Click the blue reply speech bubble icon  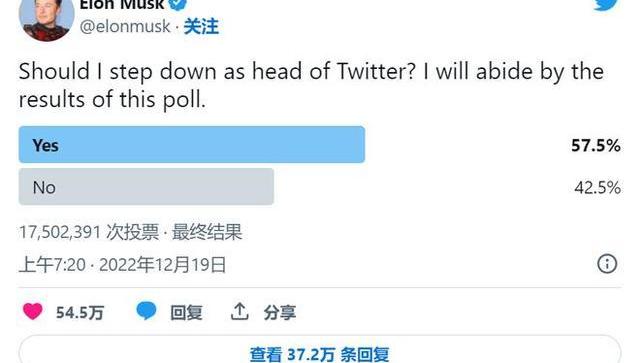pyautogui.click(x=146, y=311)
